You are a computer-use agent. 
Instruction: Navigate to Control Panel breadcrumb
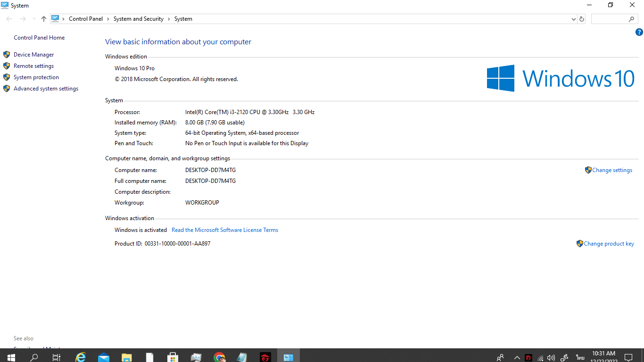(86, 19)
